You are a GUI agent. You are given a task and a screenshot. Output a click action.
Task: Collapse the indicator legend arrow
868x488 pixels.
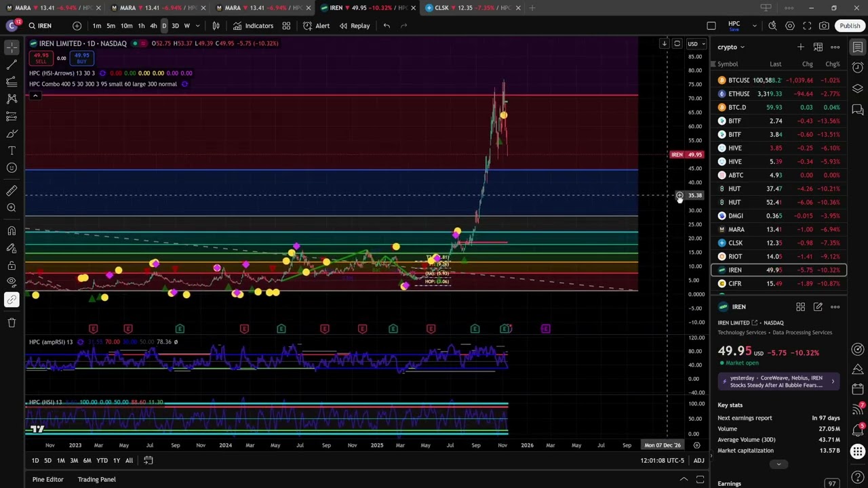pos(35,96)
